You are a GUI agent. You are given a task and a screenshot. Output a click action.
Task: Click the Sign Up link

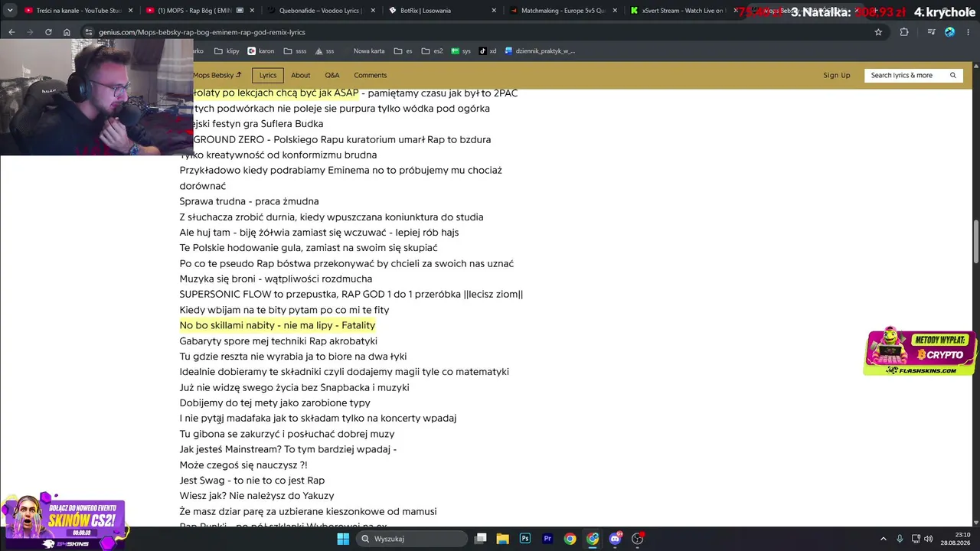tap(837, 75)
